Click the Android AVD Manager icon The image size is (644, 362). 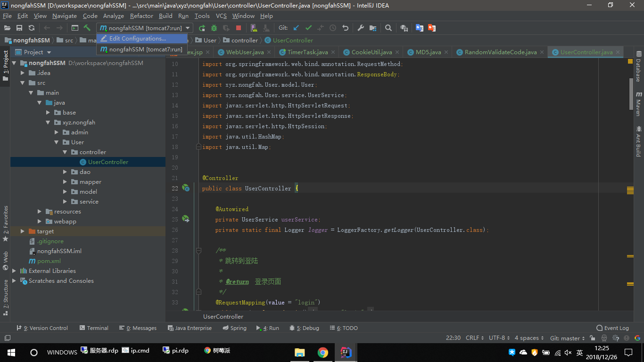[x=254, y=28]
